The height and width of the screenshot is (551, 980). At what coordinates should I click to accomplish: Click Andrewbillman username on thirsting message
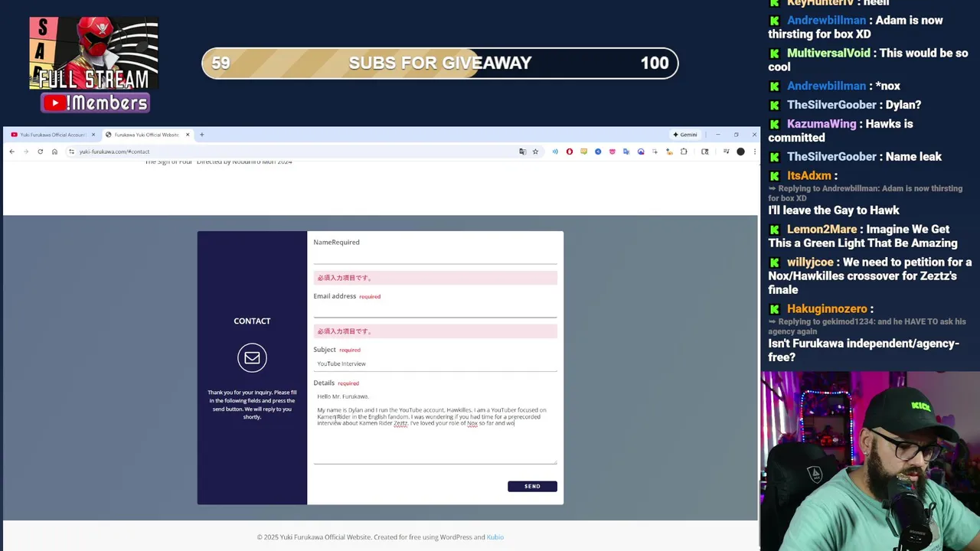pos(826,21)
